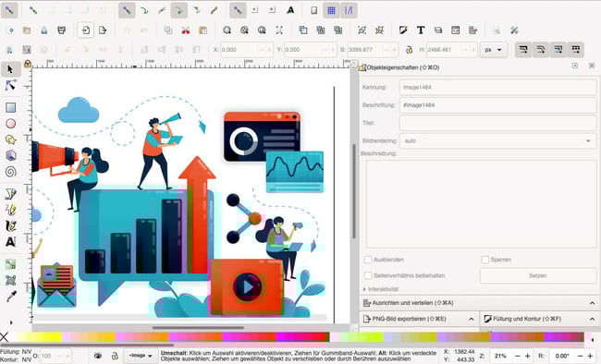Click the Export icon in command bar
This screenshot has height=364, width=601.
point(103,30)
